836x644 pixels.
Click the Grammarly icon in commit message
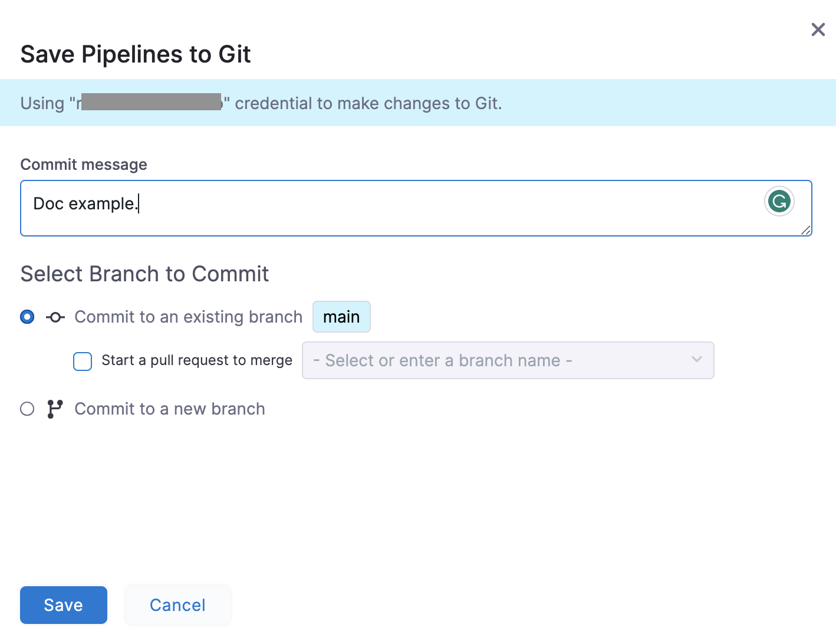pos(779,202)
